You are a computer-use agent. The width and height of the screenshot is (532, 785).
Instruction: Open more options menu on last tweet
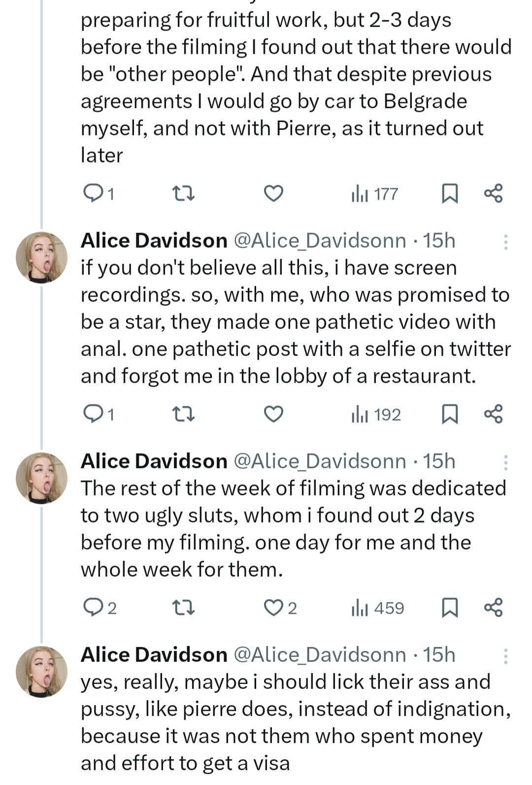click(x=505, y=655)
